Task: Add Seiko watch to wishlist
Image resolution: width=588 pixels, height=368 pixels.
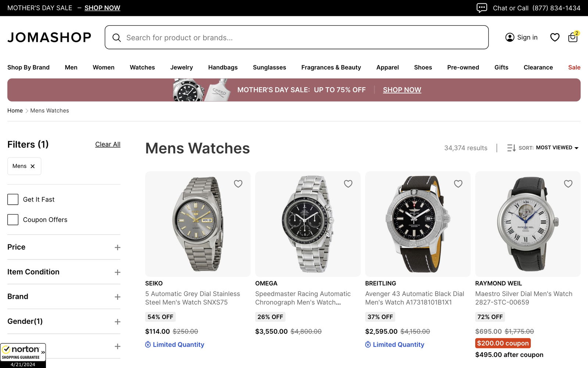Action: pos(238,184)
